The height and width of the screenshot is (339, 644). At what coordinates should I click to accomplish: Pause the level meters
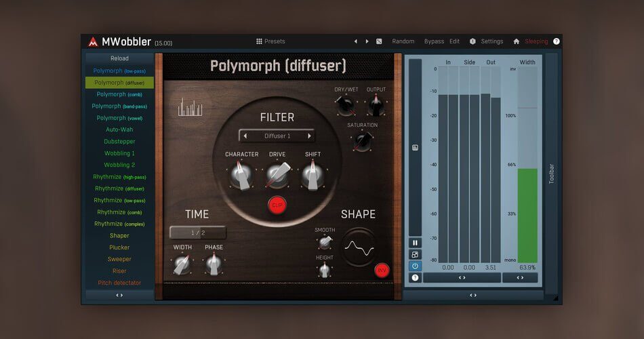pyautogui.click(x=415, y=243)
